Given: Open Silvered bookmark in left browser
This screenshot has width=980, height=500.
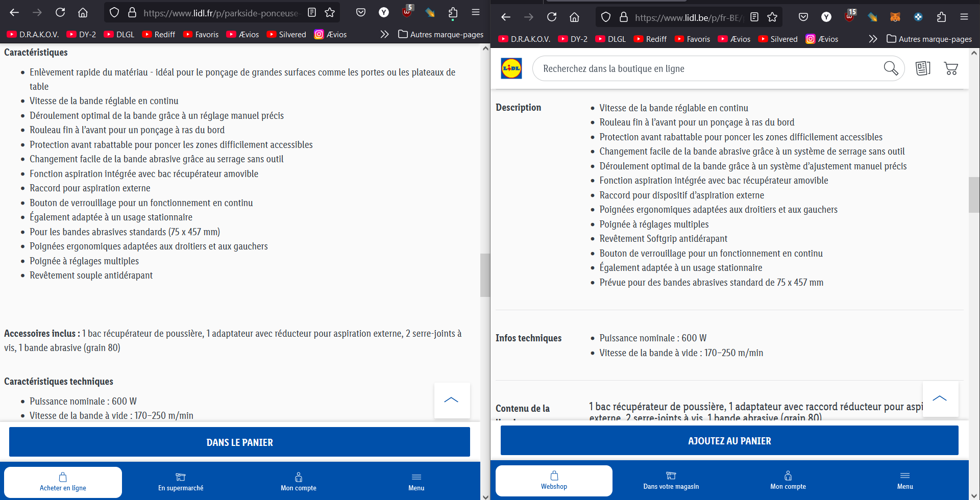Looking at the screenshot, I should pyautogui.click(x=286, y=34).
